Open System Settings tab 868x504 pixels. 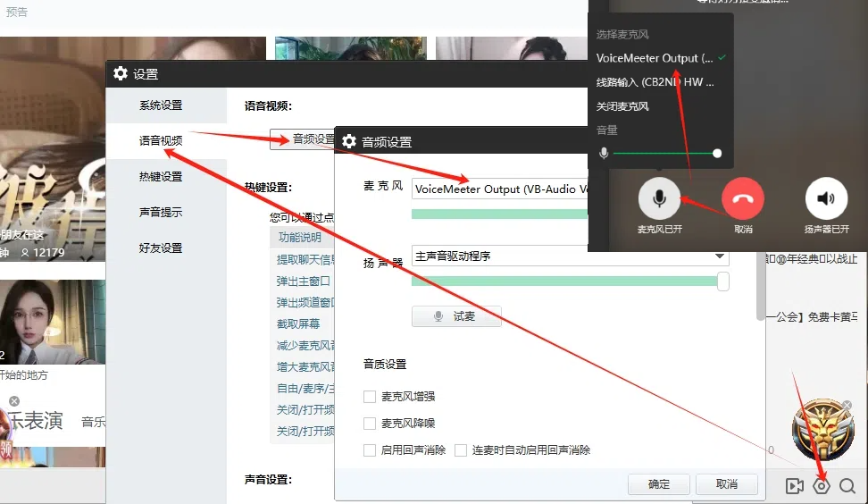coord(166,105)
